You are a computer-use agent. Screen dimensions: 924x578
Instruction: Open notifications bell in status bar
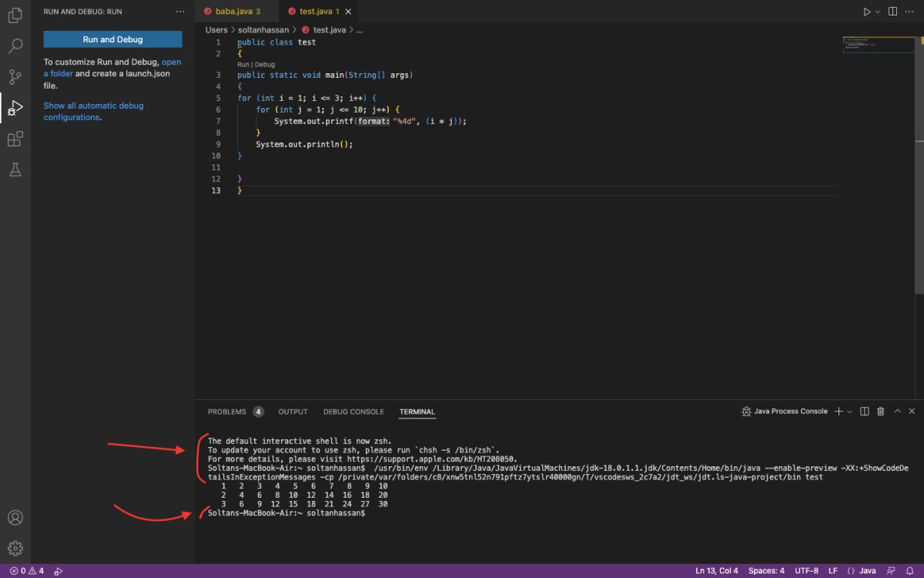[x=910, y=571]
